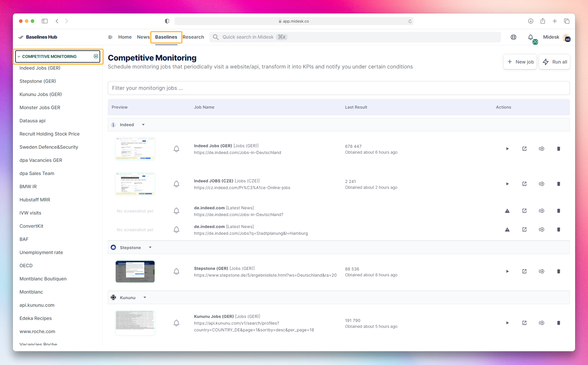Run the Kununu Jobs (GER) job

click(x=507, y=323)
